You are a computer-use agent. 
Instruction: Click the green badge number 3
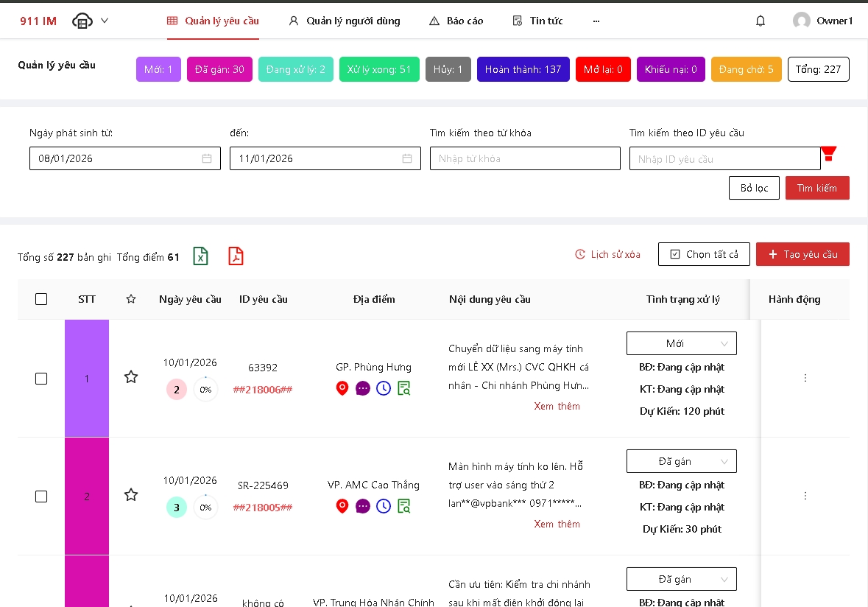[177, 508]
